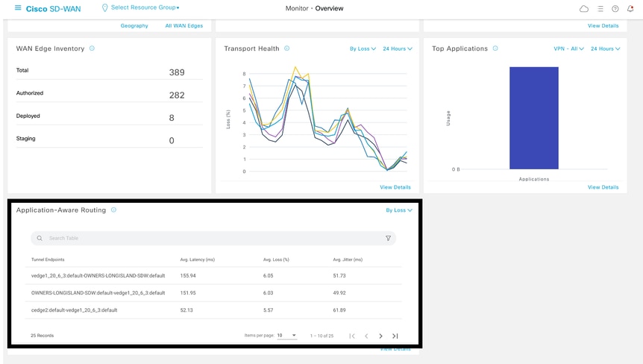
Task: Click the Authorized count 282
Action: (177, 95)
